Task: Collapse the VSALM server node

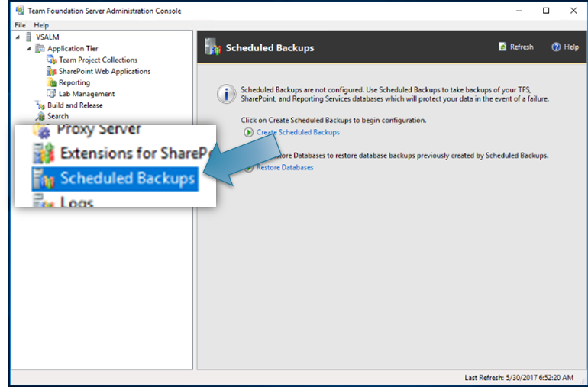Action: click(x=18, y=37)
